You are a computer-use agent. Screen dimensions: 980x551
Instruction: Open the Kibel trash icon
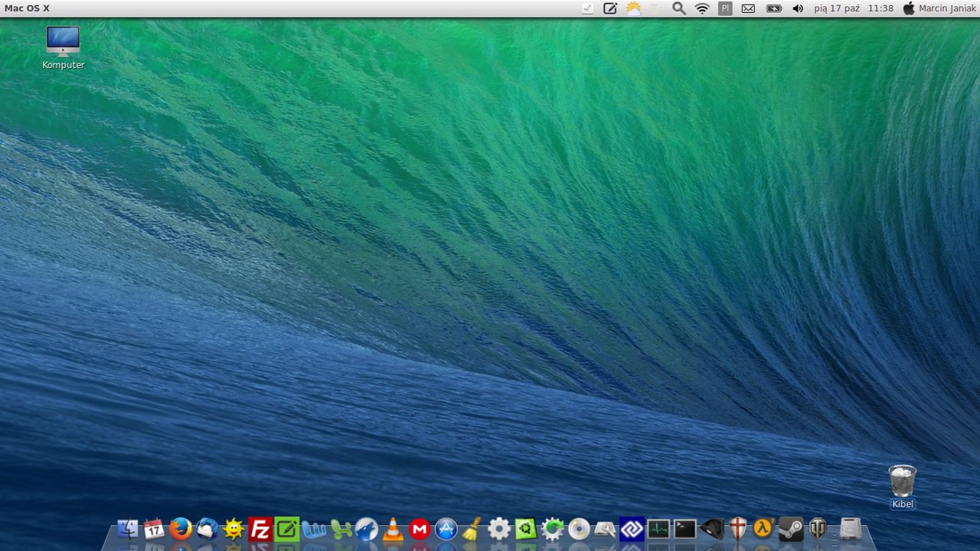pos(903,487)
